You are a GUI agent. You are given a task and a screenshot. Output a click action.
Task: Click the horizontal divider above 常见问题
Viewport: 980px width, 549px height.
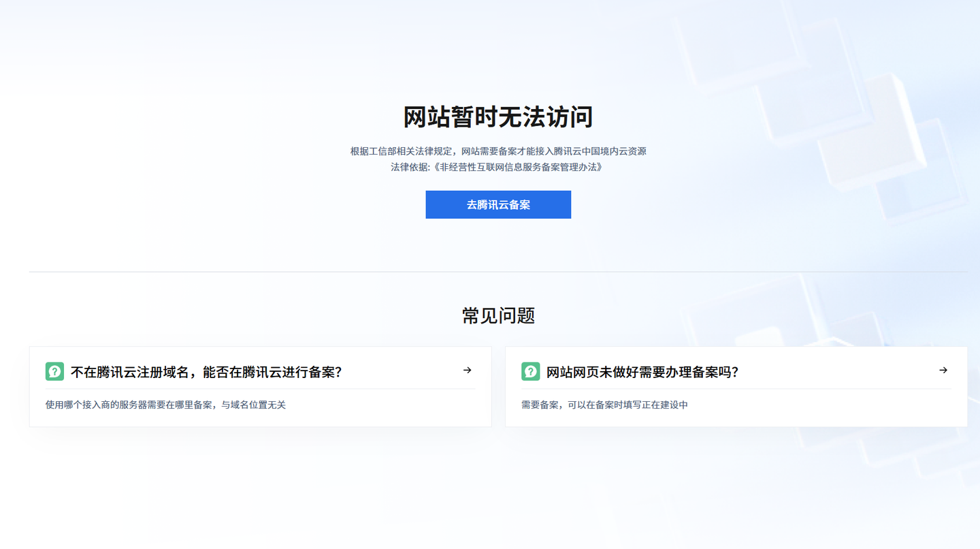(272, 272)
